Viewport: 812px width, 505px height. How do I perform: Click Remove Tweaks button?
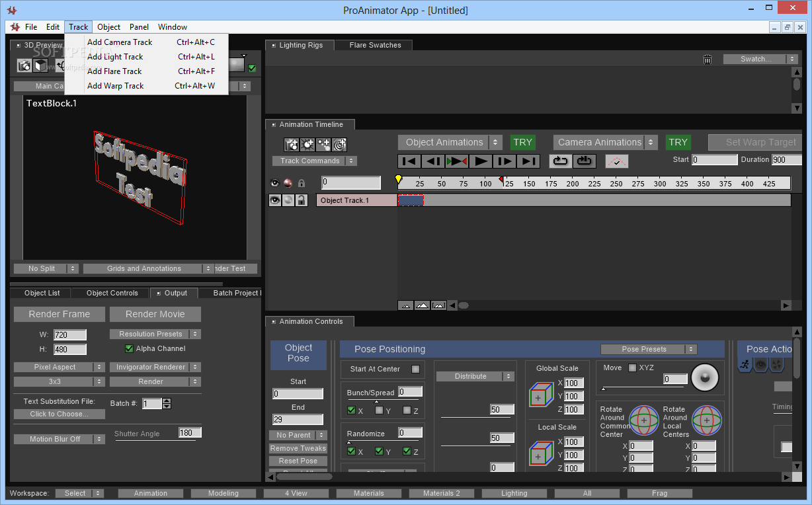coord(298,448)
